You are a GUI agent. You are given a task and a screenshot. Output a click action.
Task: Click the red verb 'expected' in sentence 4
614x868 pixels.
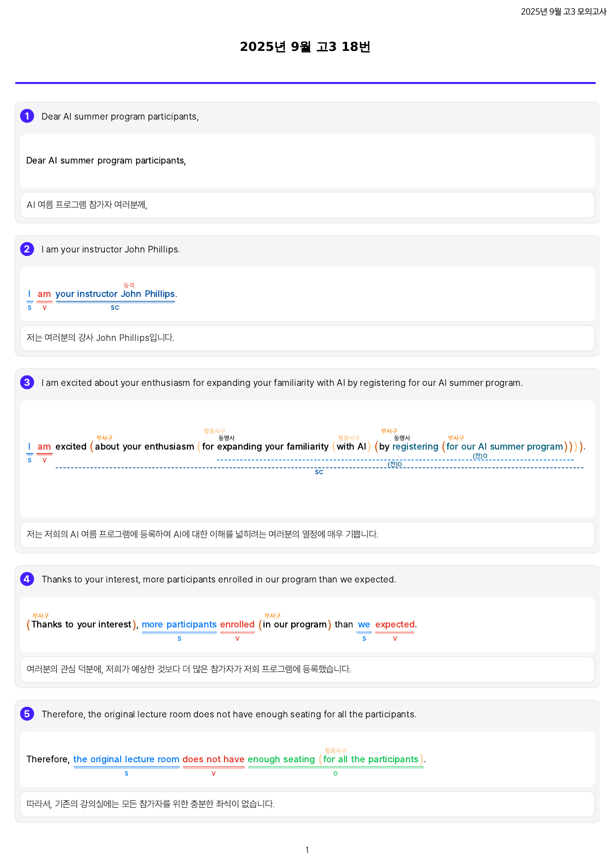click(395, 624)
